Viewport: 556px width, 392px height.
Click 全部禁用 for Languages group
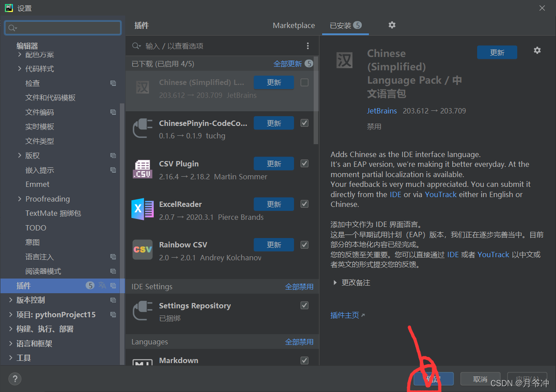[x=299, y=342]
